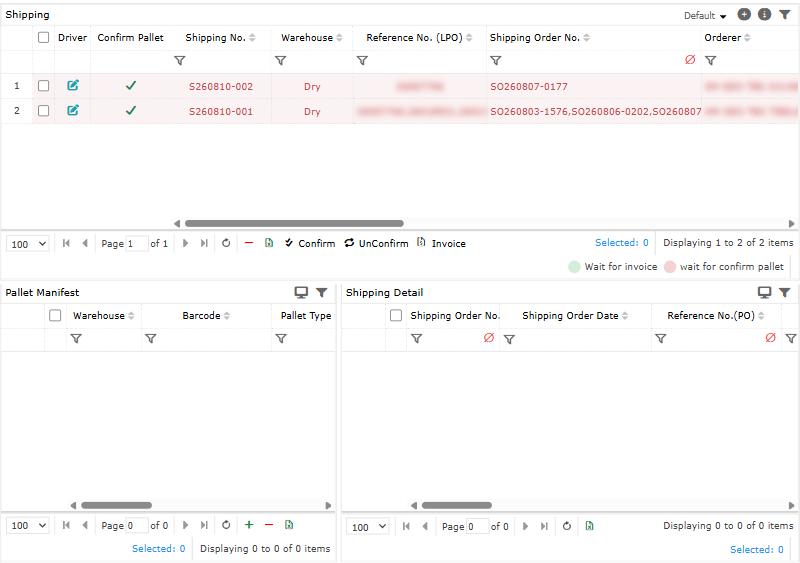Click Shipping grid horizontal scrollbar
Screen dimensions: 800x563
pos(294,223)
